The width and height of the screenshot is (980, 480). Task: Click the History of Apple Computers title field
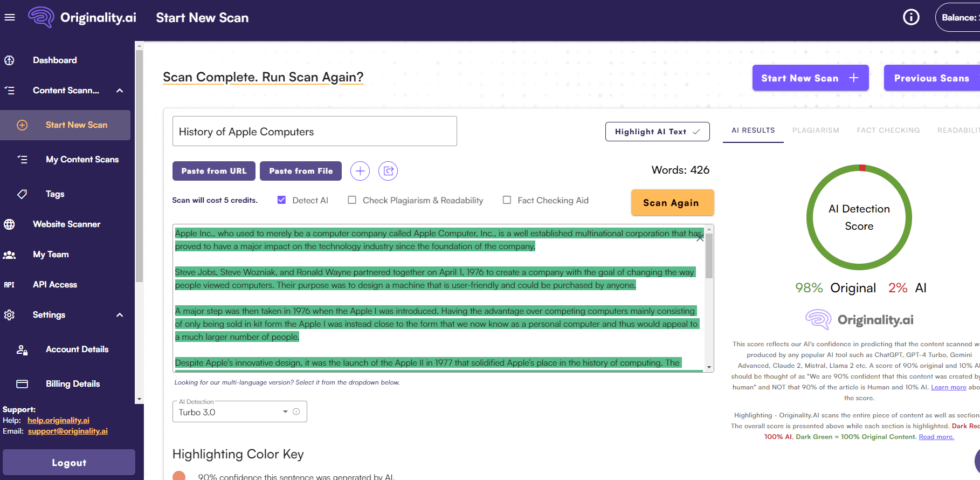(314, 132)
